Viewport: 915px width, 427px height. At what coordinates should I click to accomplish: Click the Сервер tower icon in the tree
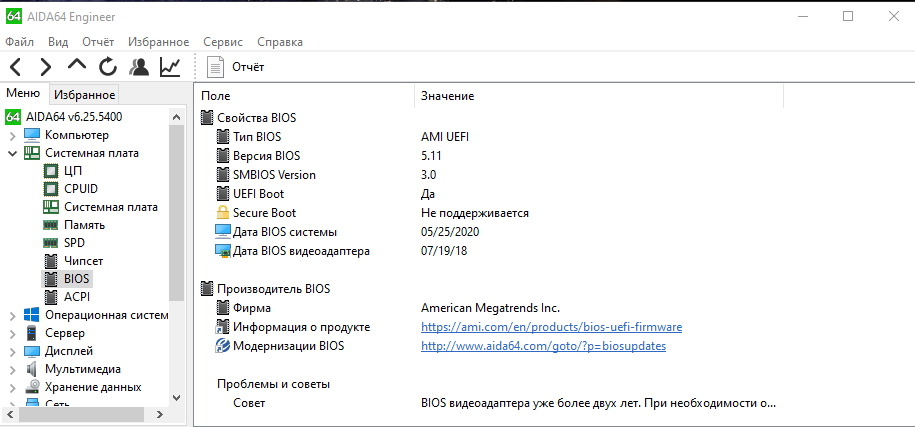click(x=32, y=334)
